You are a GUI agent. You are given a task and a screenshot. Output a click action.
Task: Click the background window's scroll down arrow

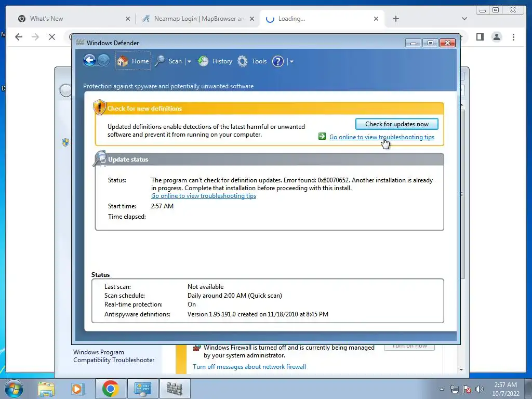point(461,369)
